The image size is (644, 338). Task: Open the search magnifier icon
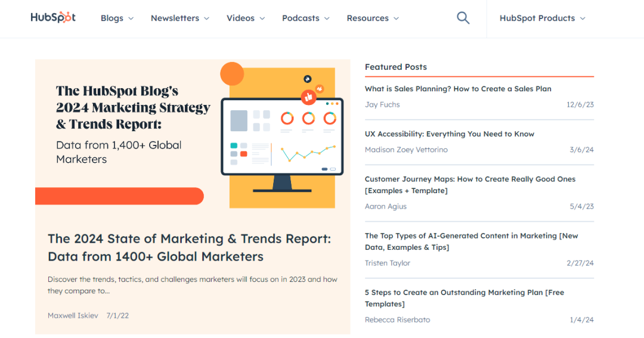click(x=463, y=18)
